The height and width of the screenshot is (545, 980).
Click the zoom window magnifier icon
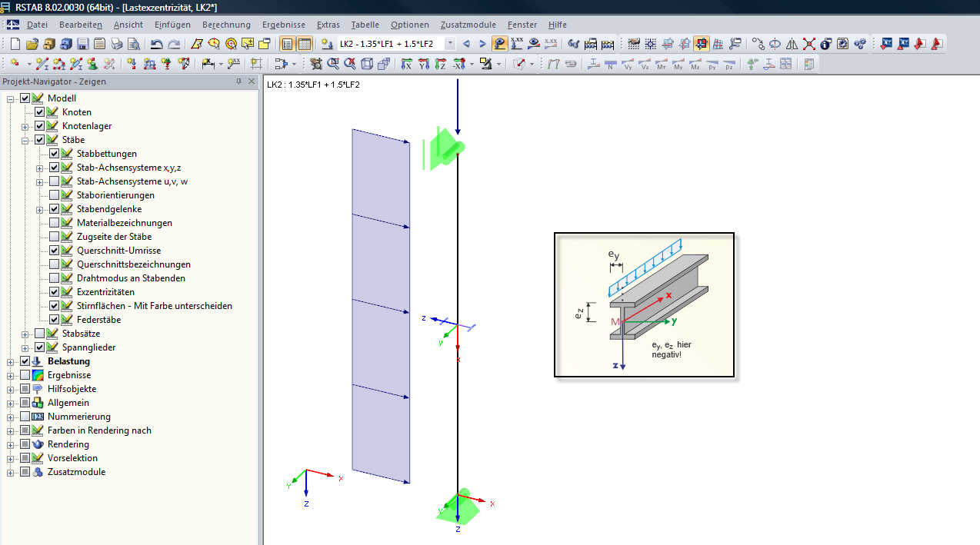333,64
